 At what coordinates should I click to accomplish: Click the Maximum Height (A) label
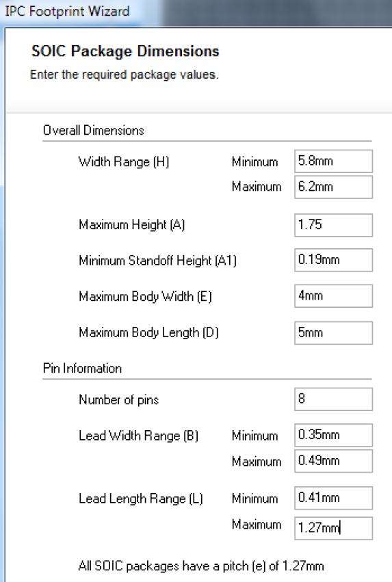click(132, 224)
